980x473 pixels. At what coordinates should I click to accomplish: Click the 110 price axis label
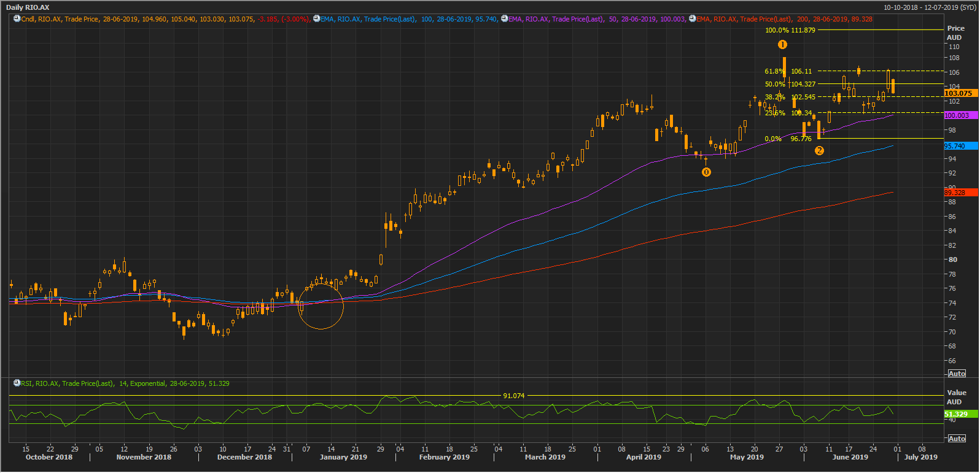click(x=954, y=47)
